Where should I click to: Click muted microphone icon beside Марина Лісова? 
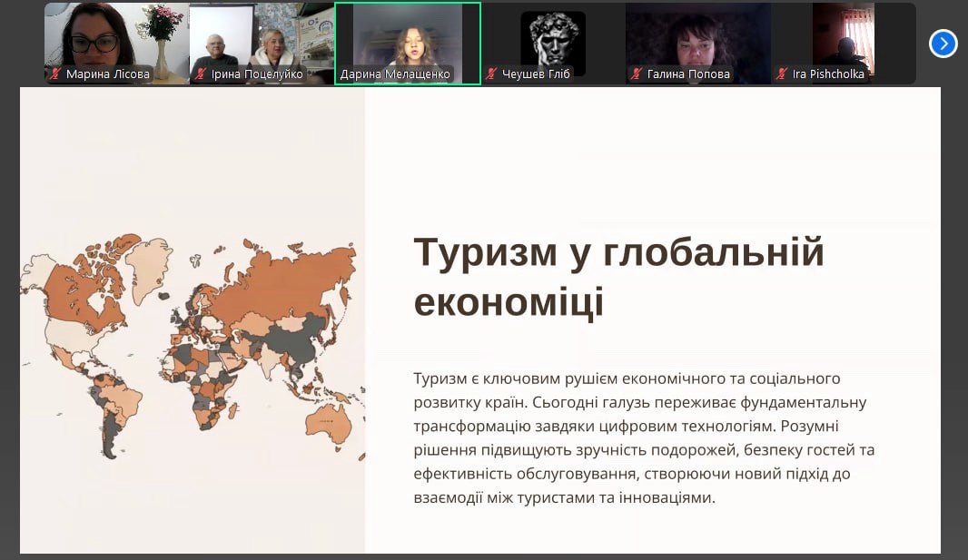54,74
